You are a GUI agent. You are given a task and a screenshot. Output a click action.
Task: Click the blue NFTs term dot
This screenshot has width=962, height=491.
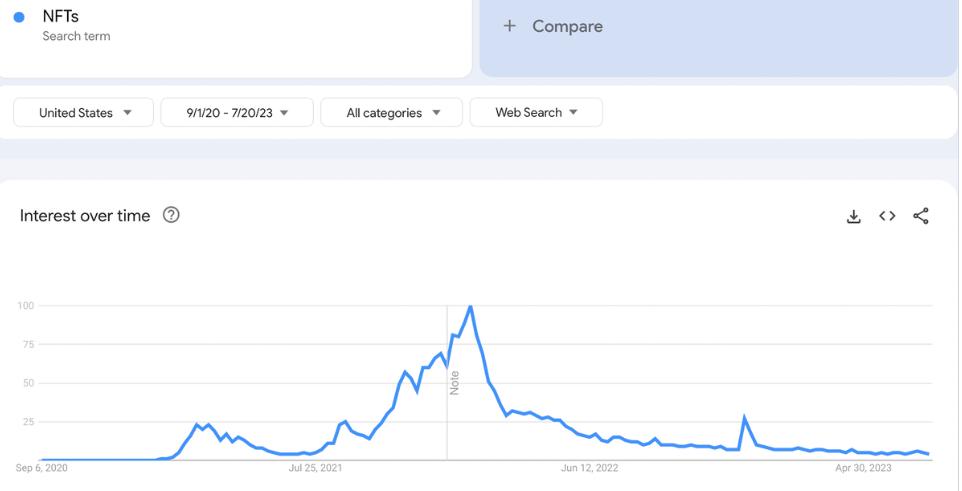point(19,18)
